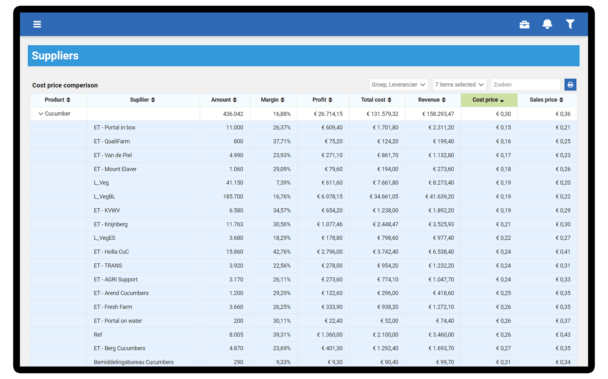608x379 pixels.
Task: Click L_Veg total cost € 7.661,80
Action: click(385, 183)
